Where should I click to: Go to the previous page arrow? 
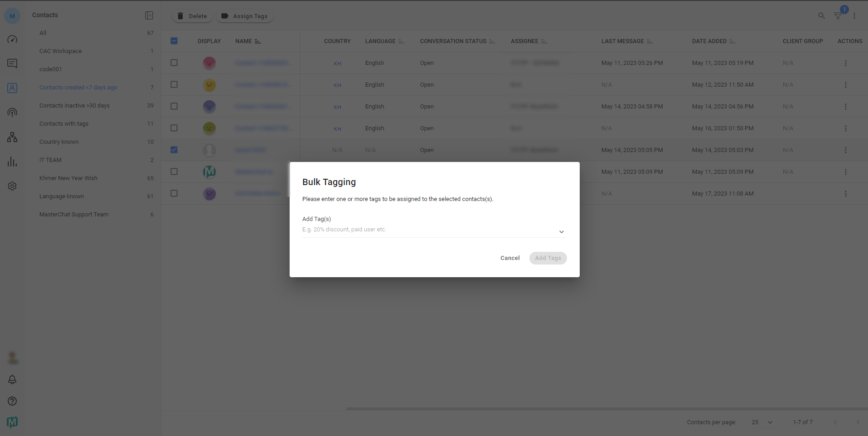coord(835,422)
